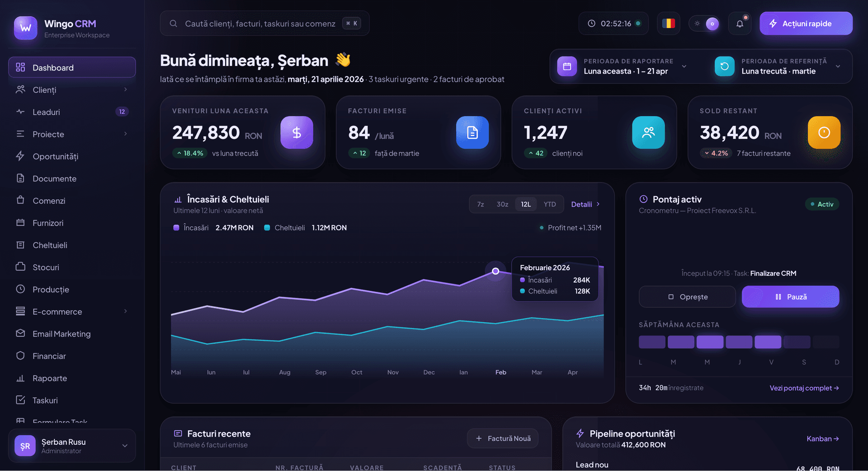Image resolution: width=868 pixels, height=471 pixels.
Task: Click the Romanian flag language icon
Action: (x=668, y=24)
